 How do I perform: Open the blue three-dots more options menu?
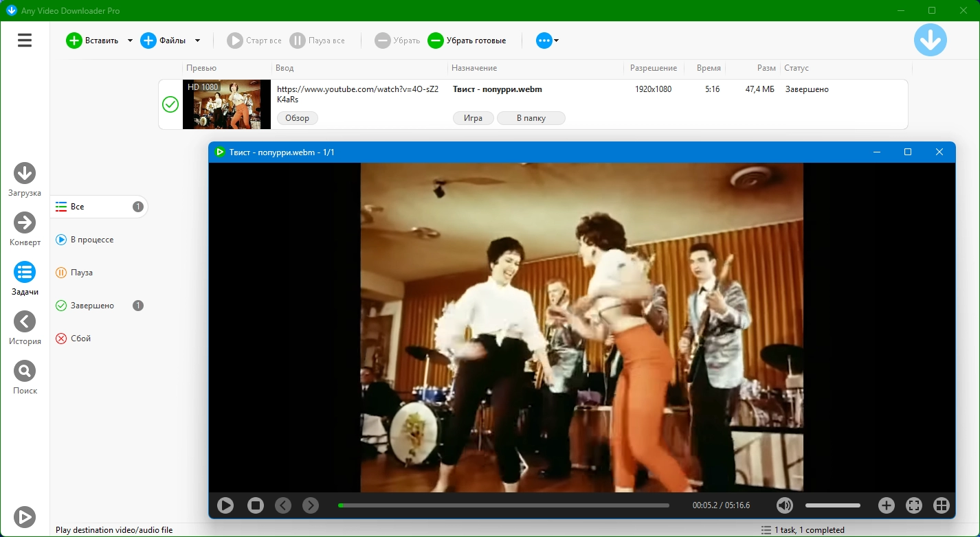coord(547,41)
